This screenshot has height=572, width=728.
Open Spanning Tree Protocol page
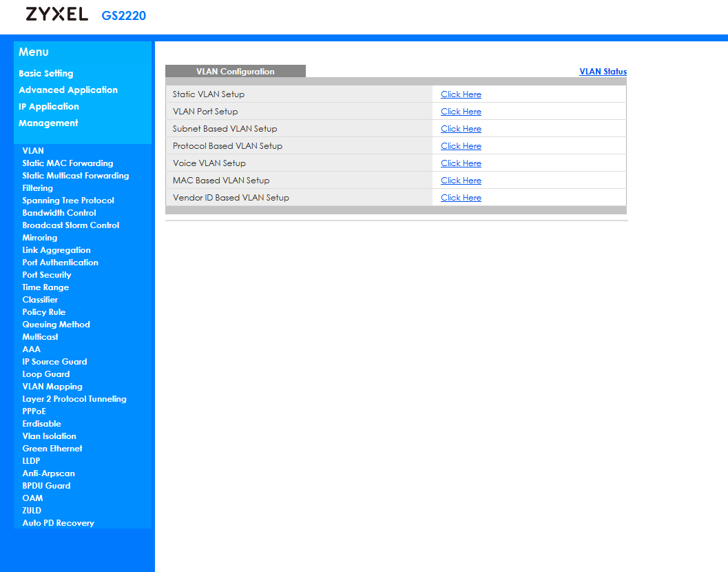tap(68, 201)
